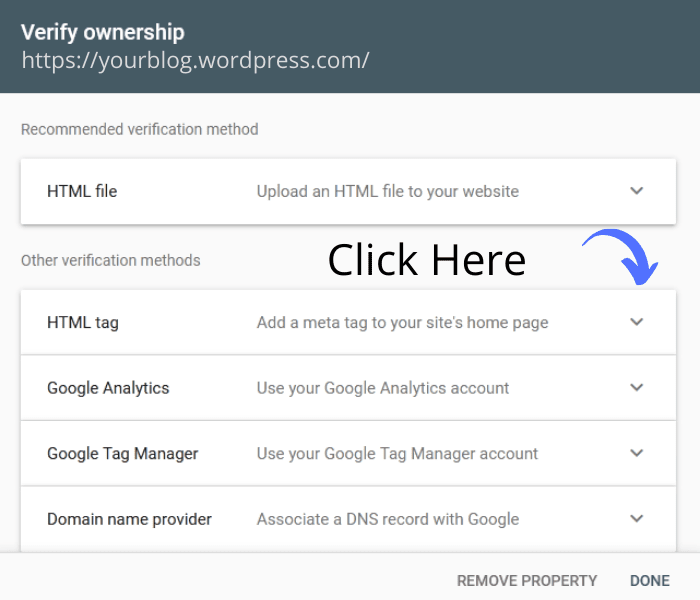Choose the Google Tag Manager label
This screenshot has width=700, height=600.
pyautogui.click(x=122, y=453)
